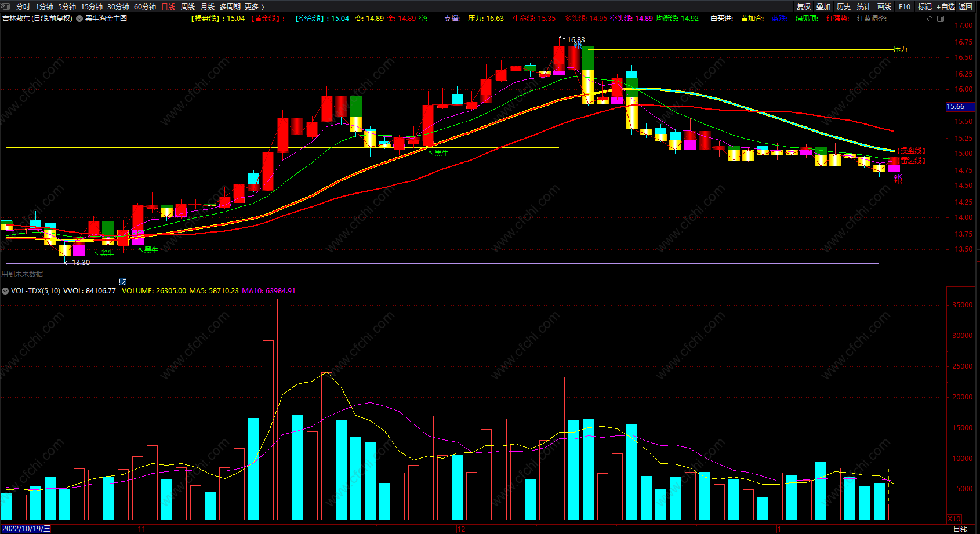
Task: Add stock via +自选 button
Action: coord(946,6)
